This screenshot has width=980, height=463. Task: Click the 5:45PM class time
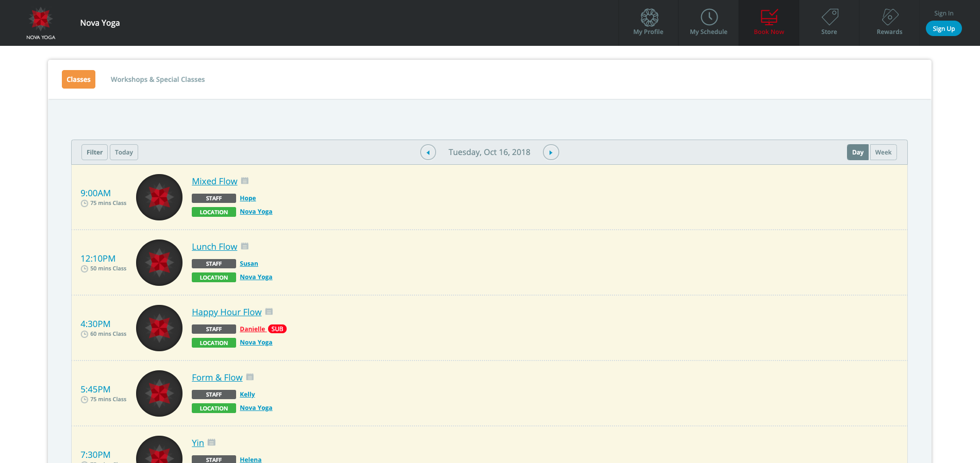click(x=95, y=389)
